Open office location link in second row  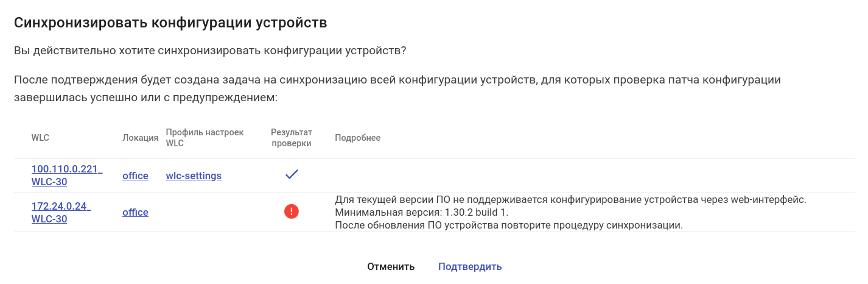click(x=135, y=212)
